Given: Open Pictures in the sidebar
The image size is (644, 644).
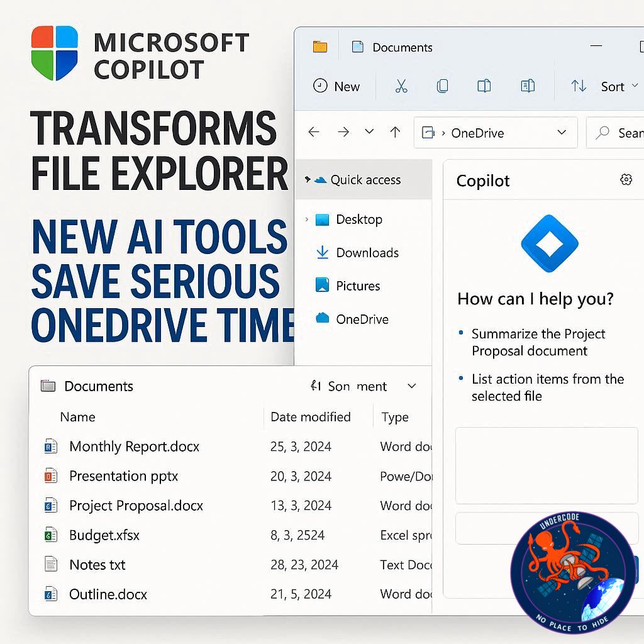Looking at the screenshot, I should pos(358,286).
